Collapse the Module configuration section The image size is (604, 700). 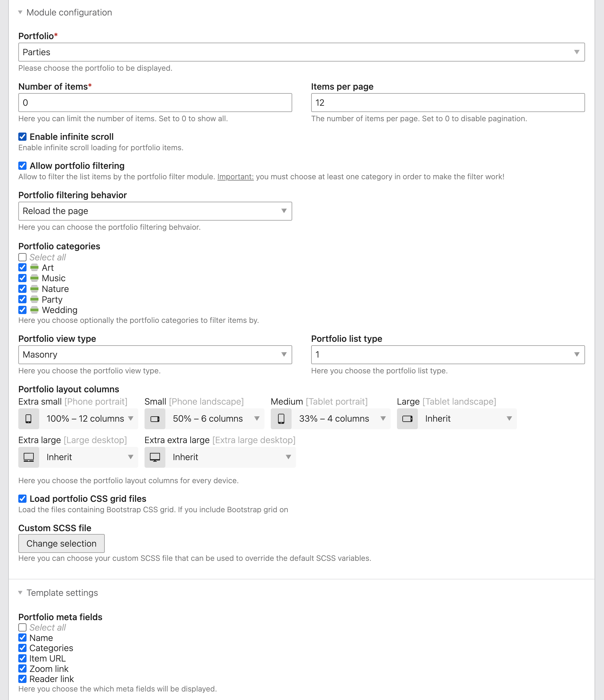pos(20,13)
